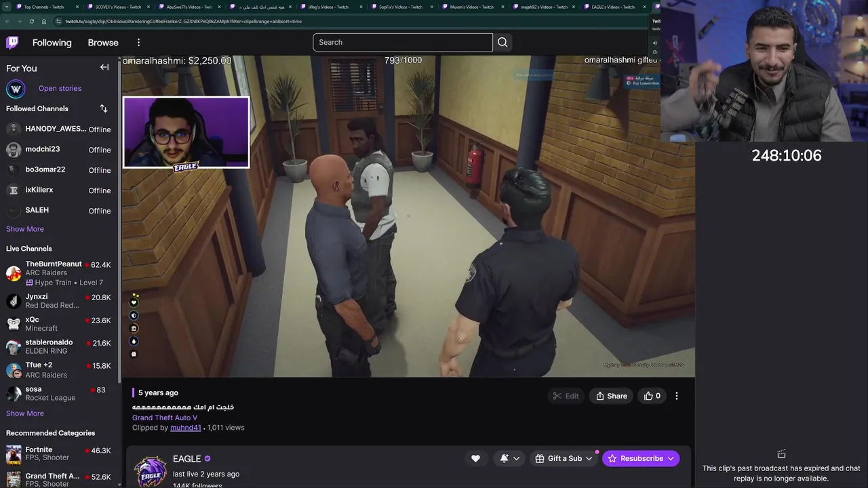Open the Open stories link
This screenshot has width=868, height=488.
click(60, 88)
